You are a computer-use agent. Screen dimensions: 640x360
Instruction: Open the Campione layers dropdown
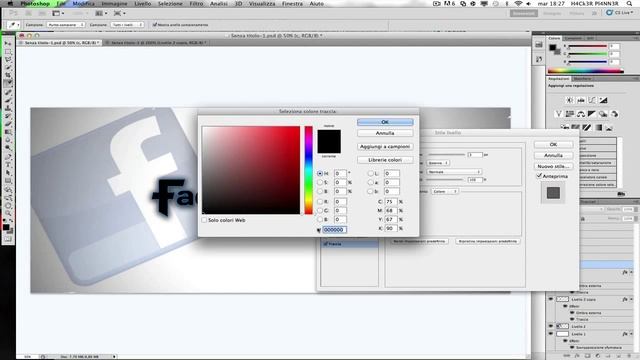[x=127, y=25]
